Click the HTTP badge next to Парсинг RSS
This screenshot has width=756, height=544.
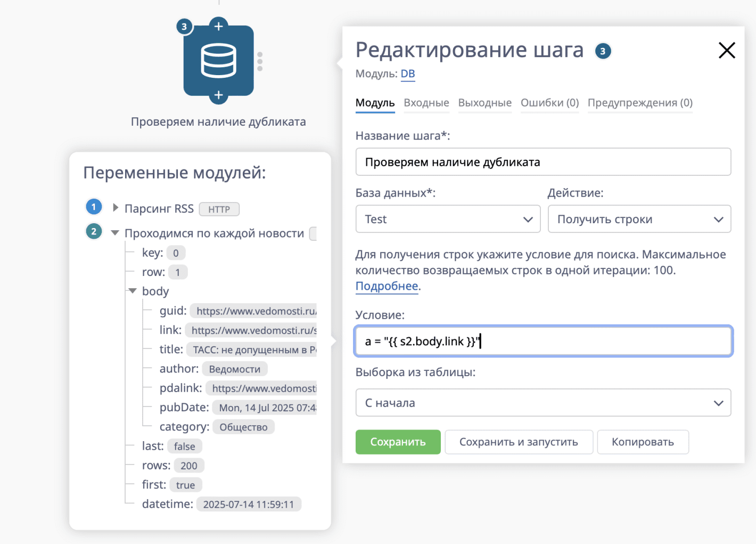tap(219, 209)
